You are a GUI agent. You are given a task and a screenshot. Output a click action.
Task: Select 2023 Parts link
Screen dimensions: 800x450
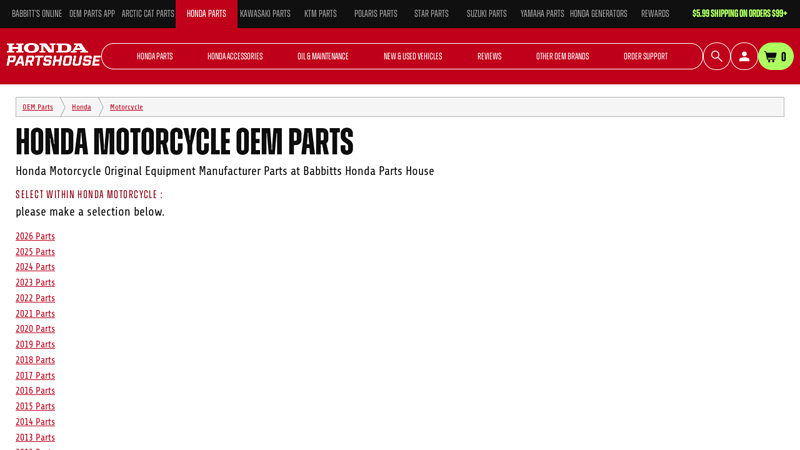[x=35, y=282]
